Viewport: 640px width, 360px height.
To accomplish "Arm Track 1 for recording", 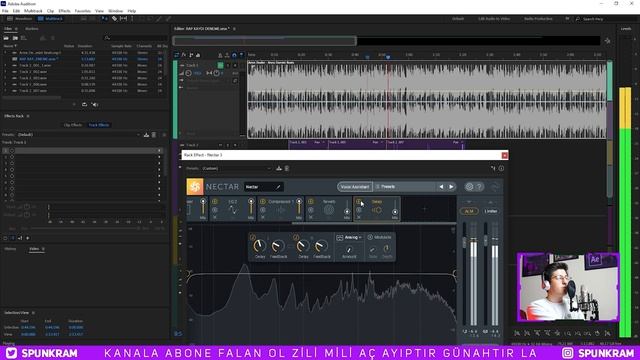I will [x=235, y=65].
